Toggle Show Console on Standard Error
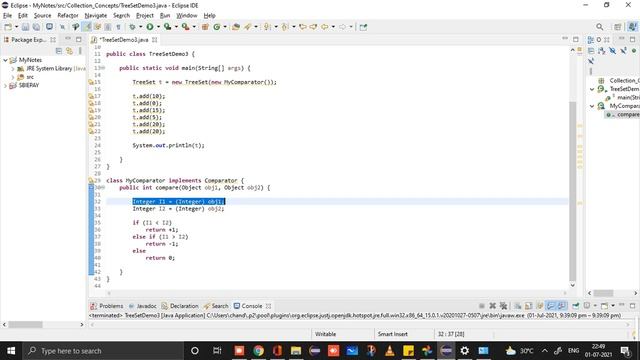The image size is (640, 360). point(562,306)
